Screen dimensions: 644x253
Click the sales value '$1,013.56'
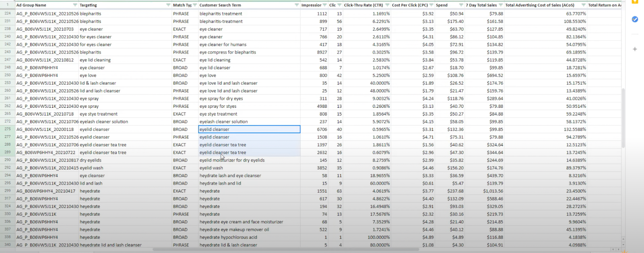click(493, 191)
